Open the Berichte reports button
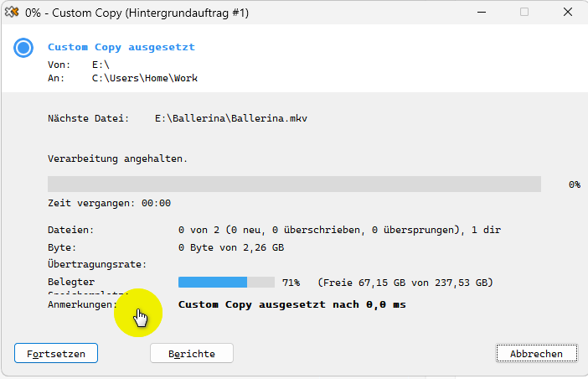 click(x=191, y=354)
